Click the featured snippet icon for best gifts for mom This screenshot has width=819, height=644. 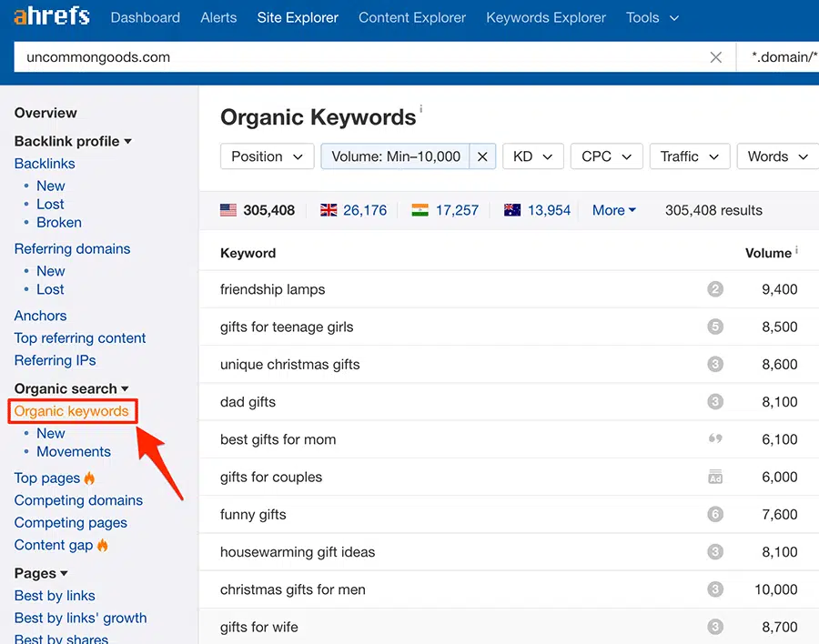point(715,439)
